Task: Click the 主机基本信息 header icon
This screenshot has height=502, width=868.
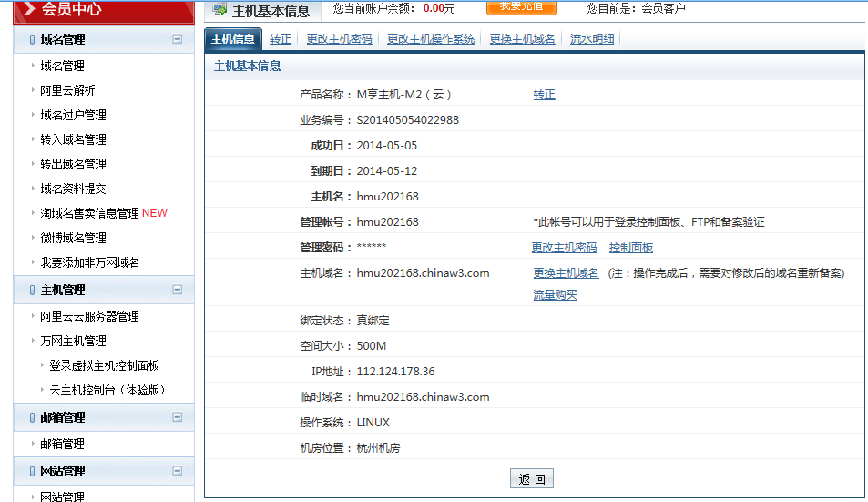Action: click(x=220, y=10)
